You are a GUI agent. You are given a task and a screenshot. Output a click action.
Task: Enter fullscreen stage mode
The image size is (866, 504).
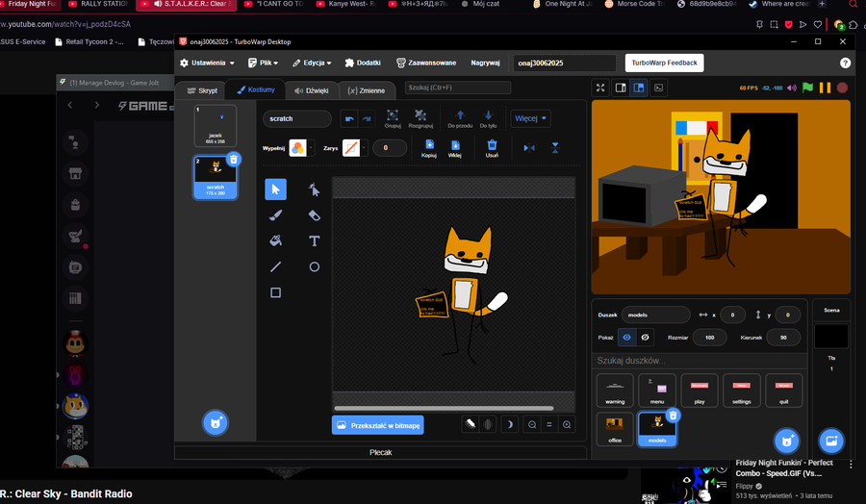600,88
